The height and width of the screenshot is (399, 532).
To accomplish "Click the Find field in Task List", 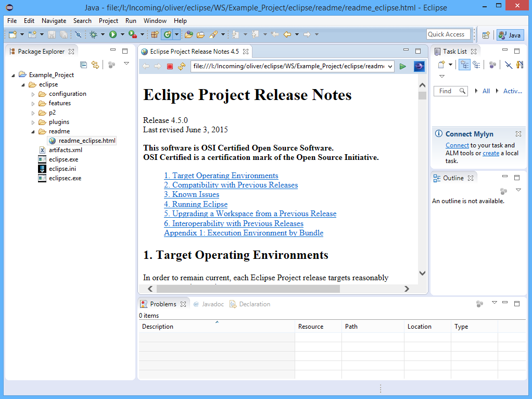I will point(451,91).
